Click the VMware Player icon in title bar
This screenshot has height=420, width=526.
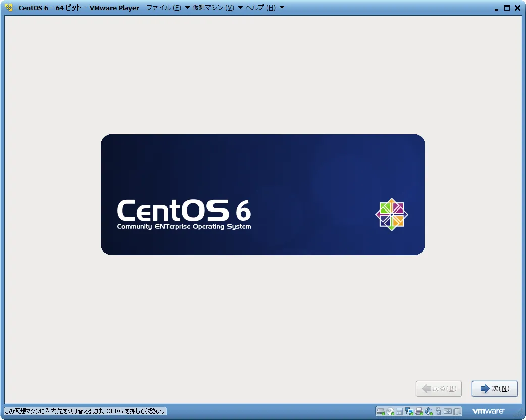[9, 8]
